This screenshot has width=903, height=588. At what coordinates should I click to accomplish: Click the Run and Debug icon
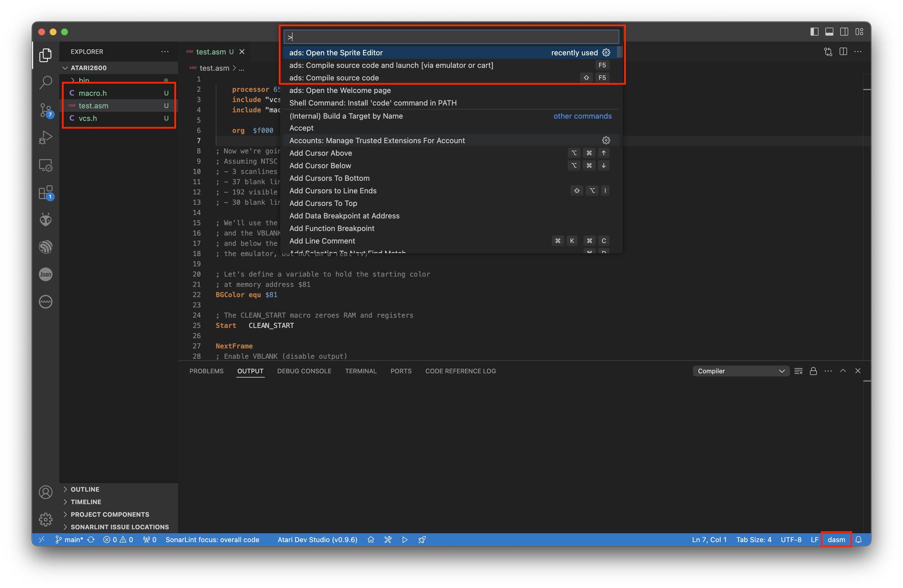point(46,138)
